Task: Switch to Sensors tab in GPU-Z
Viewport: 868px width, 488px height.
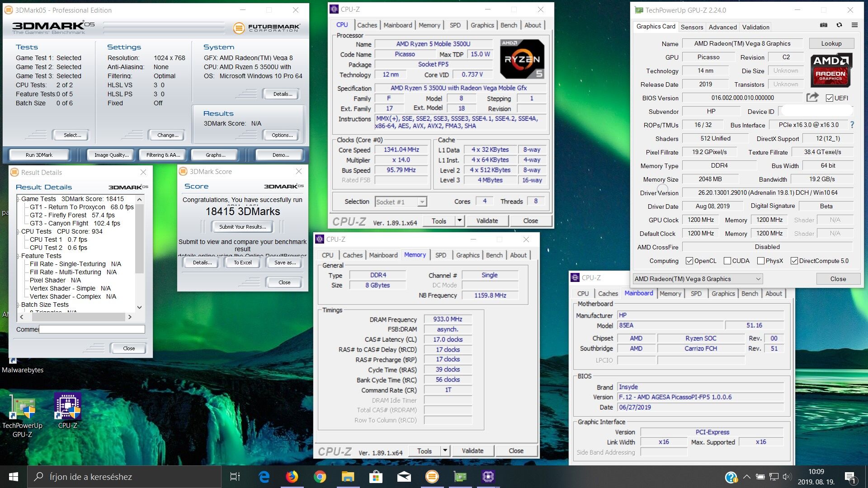Action: (692, 27)
